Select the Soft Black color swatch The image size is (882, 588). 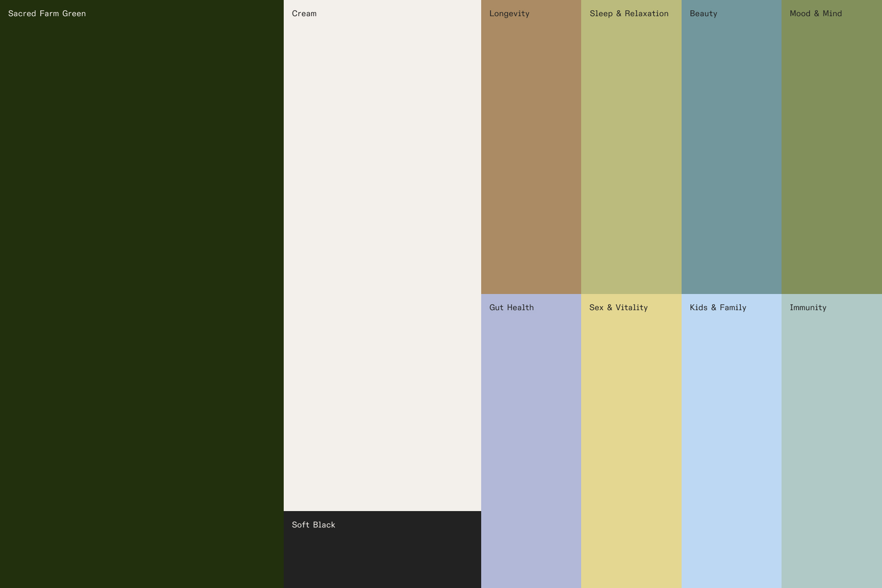tap(382, 549)
